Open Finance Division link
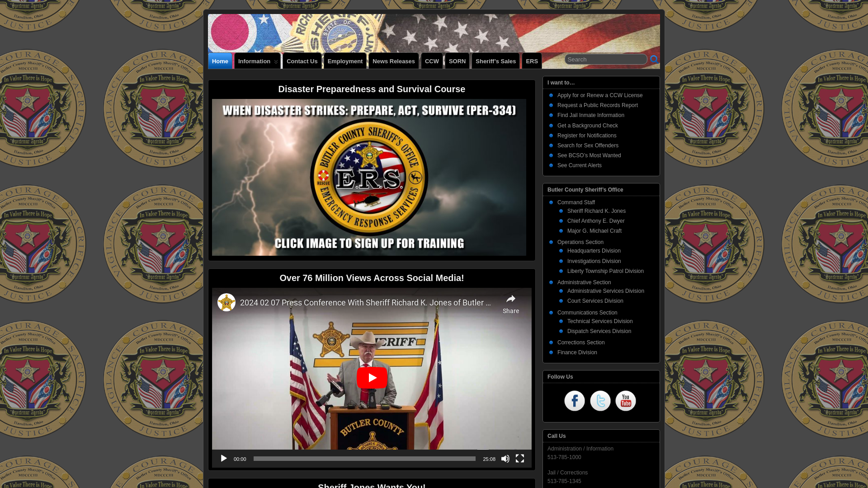 click(577, 352)
